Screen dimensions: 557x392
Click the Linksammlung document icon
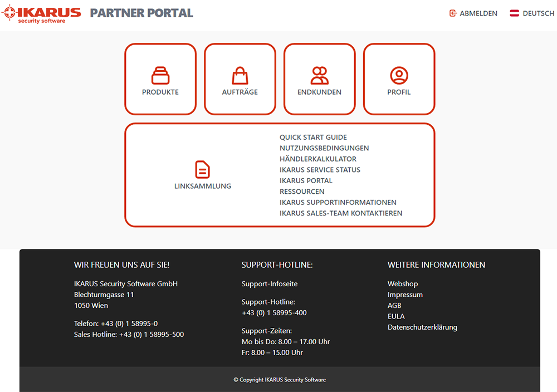coord(203,169)
